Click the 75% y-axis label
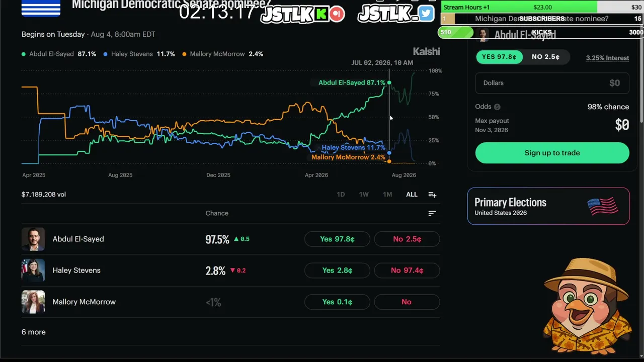 433,94
